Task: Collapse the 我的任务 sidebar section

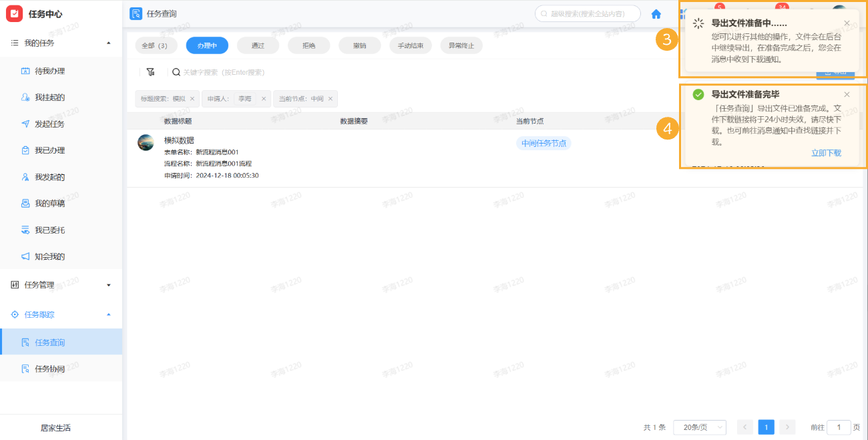Action: point(109,43)
